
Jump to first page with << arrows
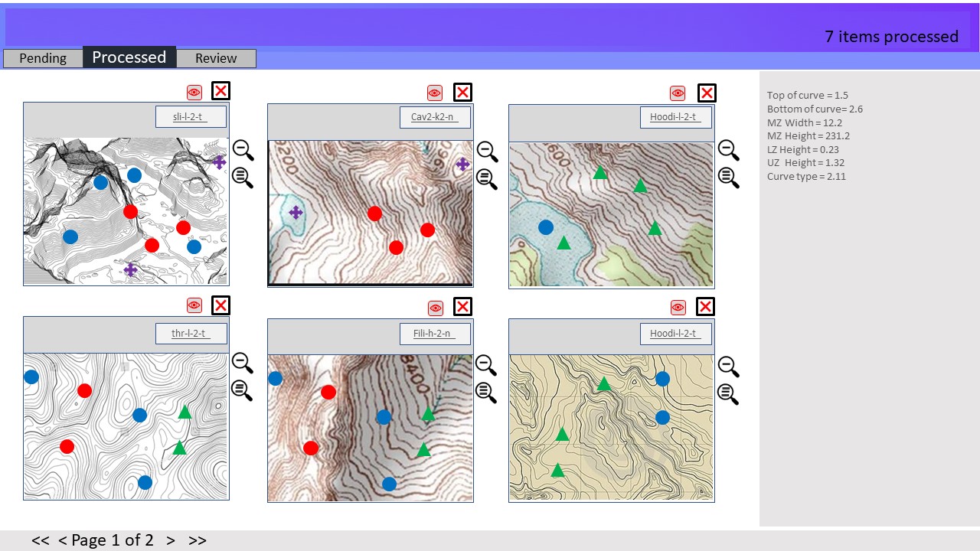click(40, 540)
